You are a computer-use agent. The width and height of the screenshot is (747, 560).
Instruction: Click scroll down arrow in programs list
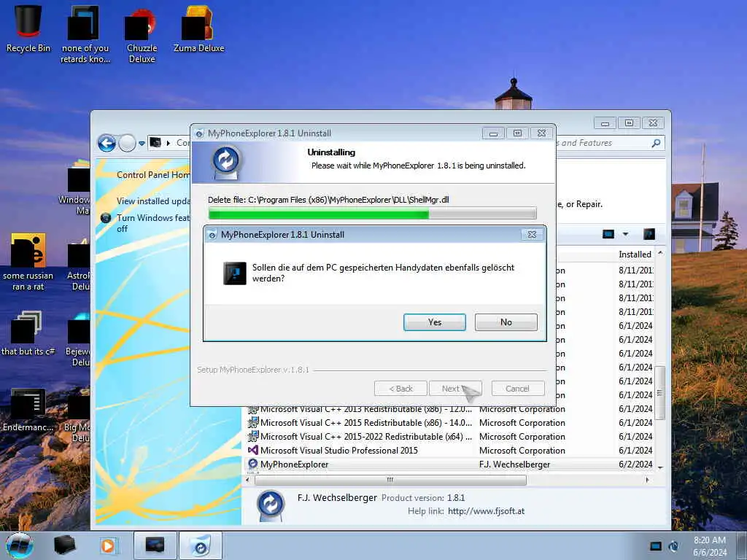click(660, 467)
